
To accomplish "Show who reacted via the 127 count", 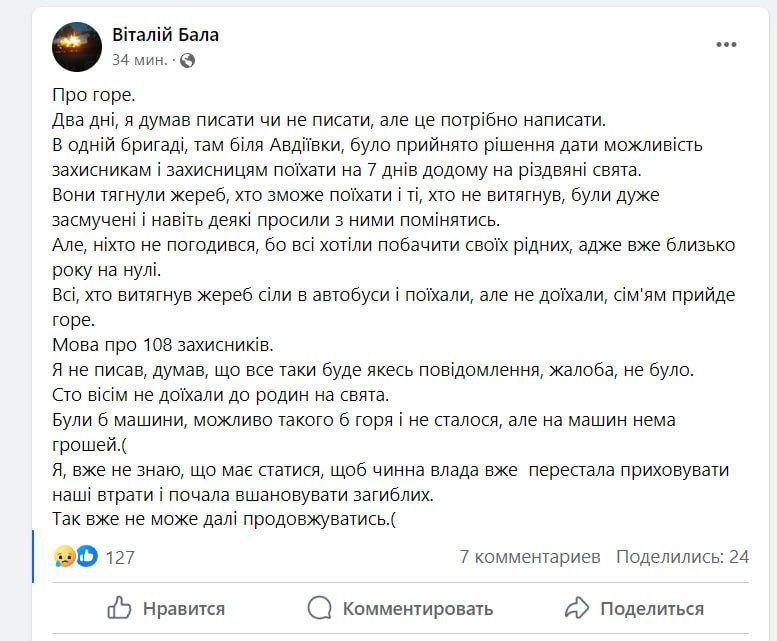I will pyautogui.click(x=120, y=558).
